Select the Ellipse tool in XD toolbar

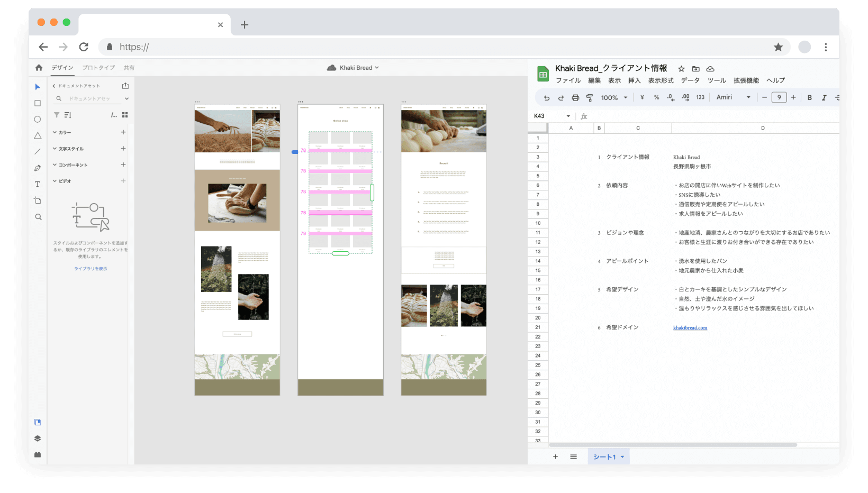38,120
